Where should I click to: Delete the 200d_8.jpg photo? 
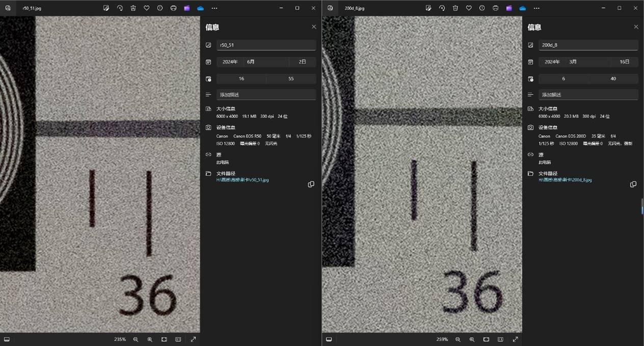pyautogui.click(x=455, y=8)
